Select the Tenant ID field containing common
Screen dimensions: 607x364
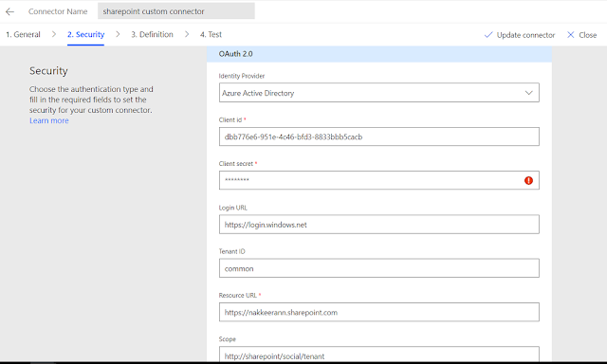379,268
